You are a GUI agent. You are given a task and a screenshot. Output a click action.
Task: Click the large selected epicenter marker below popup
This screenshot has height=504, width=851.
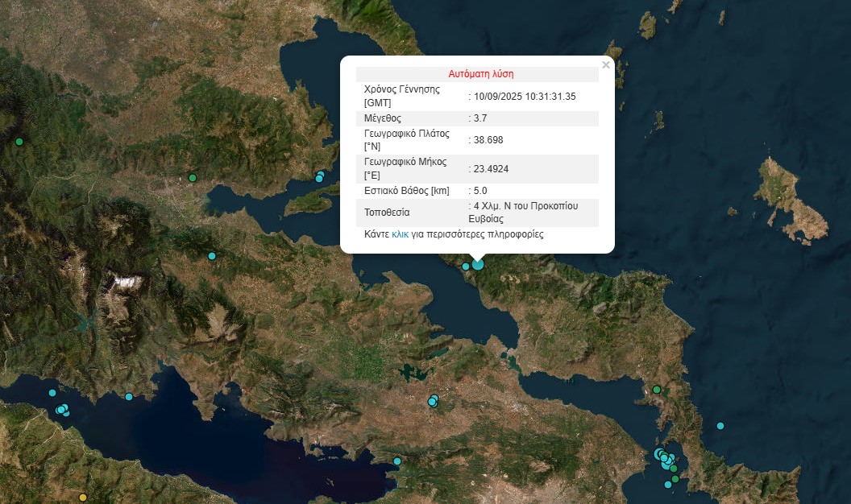click(478, 263)
